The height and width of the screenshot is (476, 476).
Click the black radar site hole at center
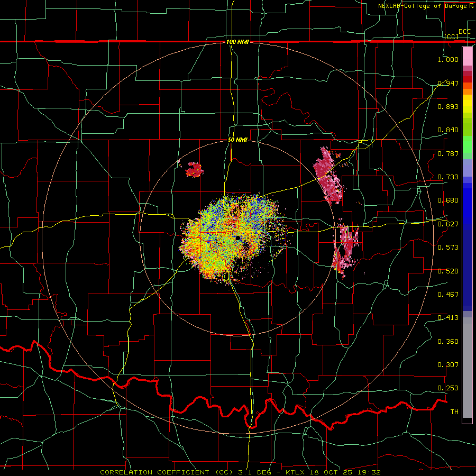[x=238, y=237]
